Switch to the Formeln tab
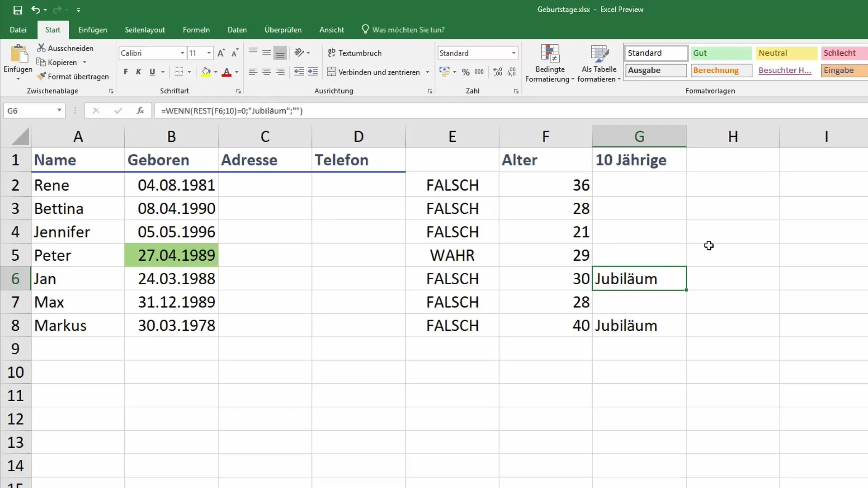The image size is (868, 488). click(x=196, y=30)
